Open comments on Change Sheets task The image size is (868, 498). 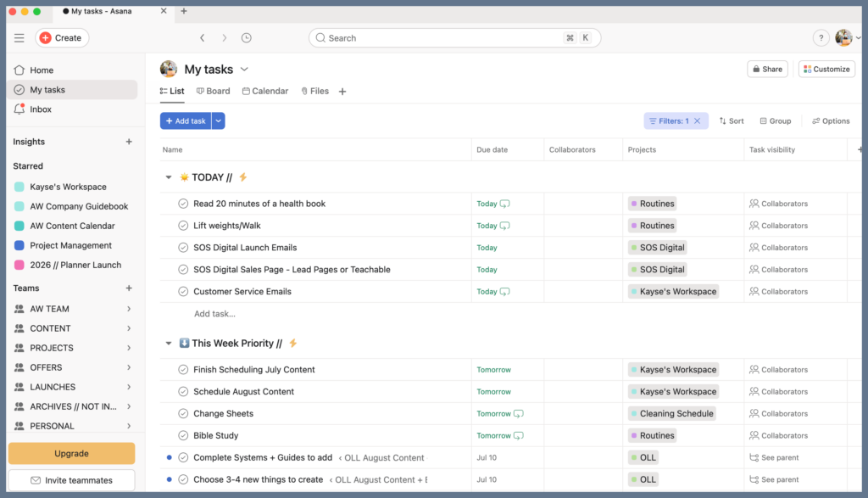tap(519, 414)
